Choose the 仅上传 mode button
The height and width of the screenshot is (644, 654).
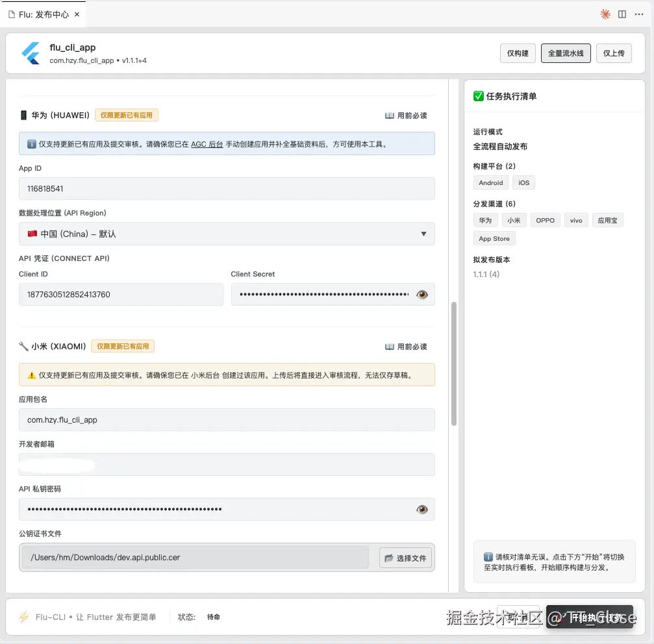614,53
